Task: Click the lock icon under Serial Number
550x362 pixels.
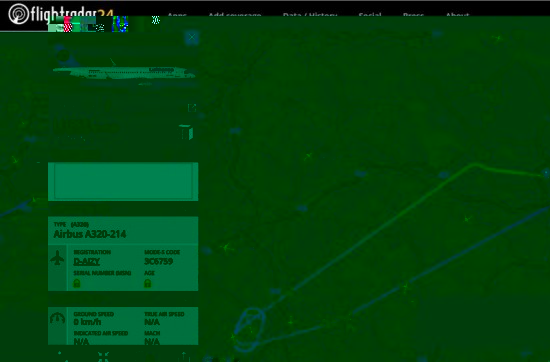Action: point(77,283)
